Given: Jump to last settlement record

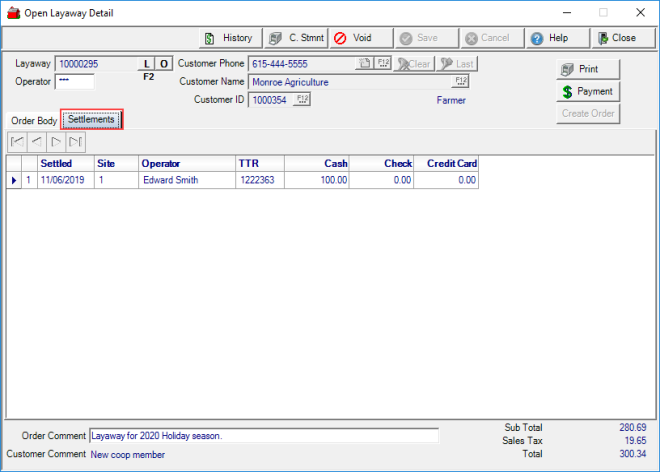Looking at the screenshot, I should click(75, 142).
